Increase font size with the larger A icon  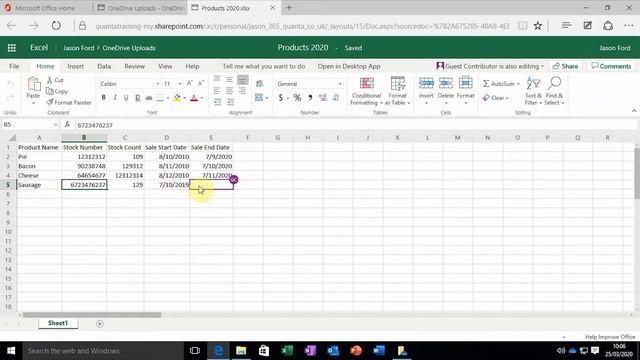pyautogui.click(x=190, y=83)
